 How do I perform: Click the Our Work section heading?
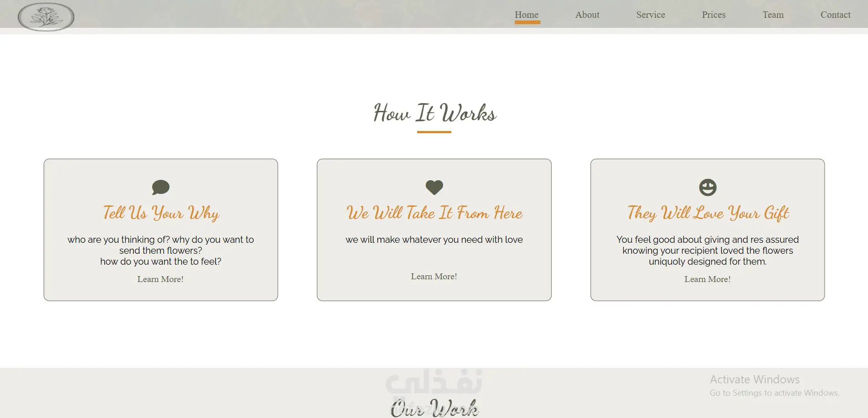[x=434, y=408]
